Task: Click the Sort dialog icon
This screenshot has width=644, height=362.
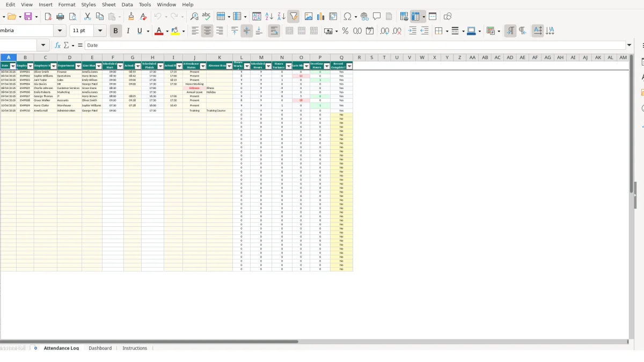Action: (x=257, y=17)
